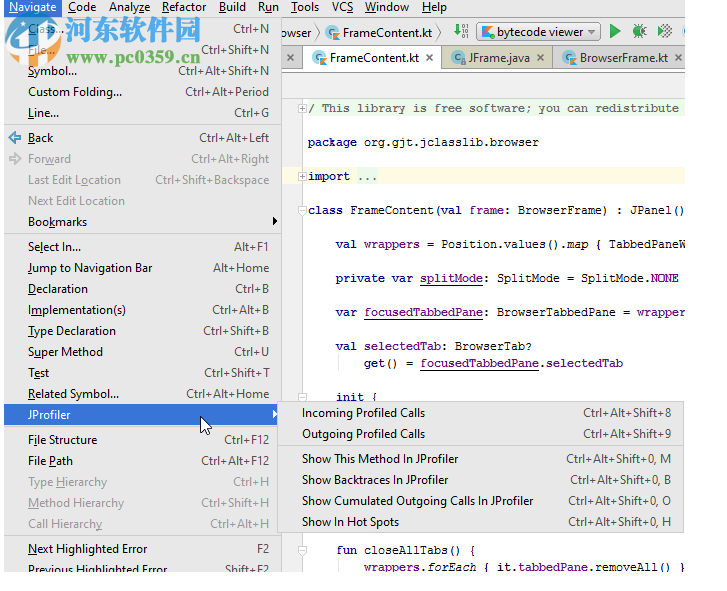
Task: Open the VCS menu
Action: tap(342, 7)
